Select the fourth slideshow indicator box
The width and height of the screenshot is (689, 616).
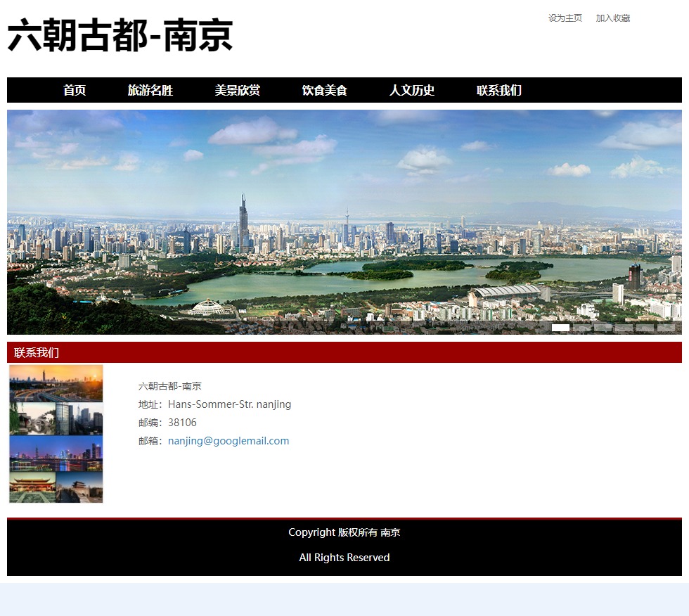624,328
